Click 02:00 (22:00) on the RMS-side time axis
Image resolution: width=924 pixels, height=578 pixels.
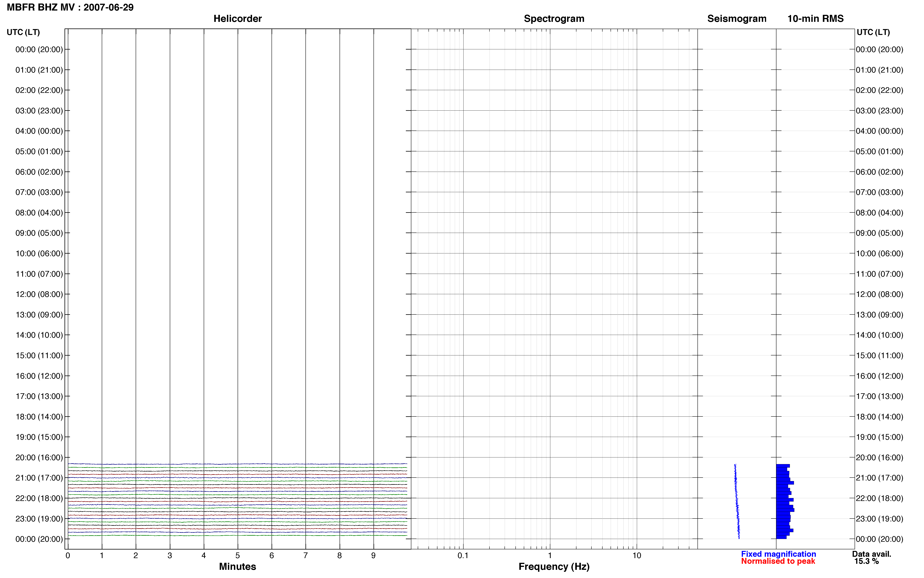pos(879,90)
